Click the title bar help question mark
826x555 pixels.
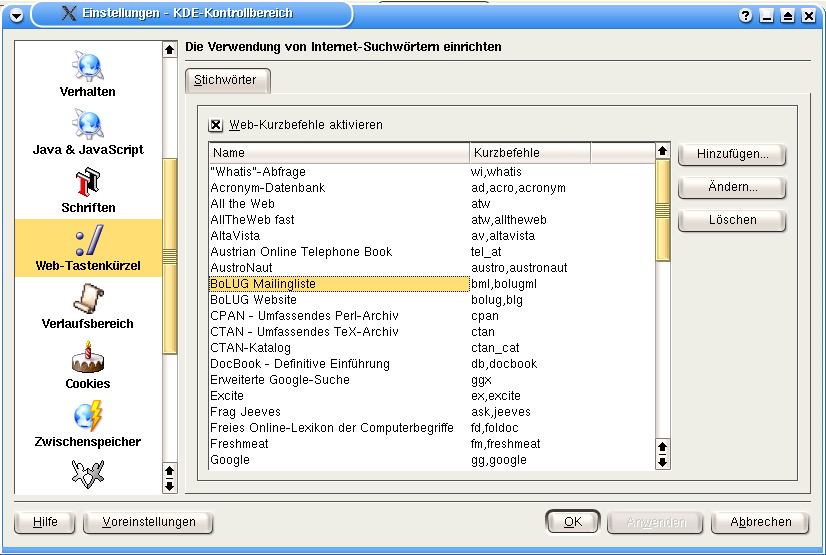click(746, 16)
